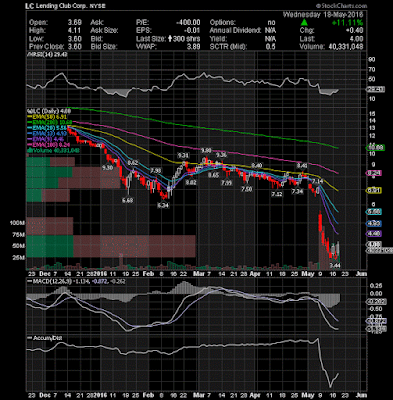This screenshot has height=400, width=393.
Task: Click the blue EMA(12) legend entry
Action: tap(47, 134)
